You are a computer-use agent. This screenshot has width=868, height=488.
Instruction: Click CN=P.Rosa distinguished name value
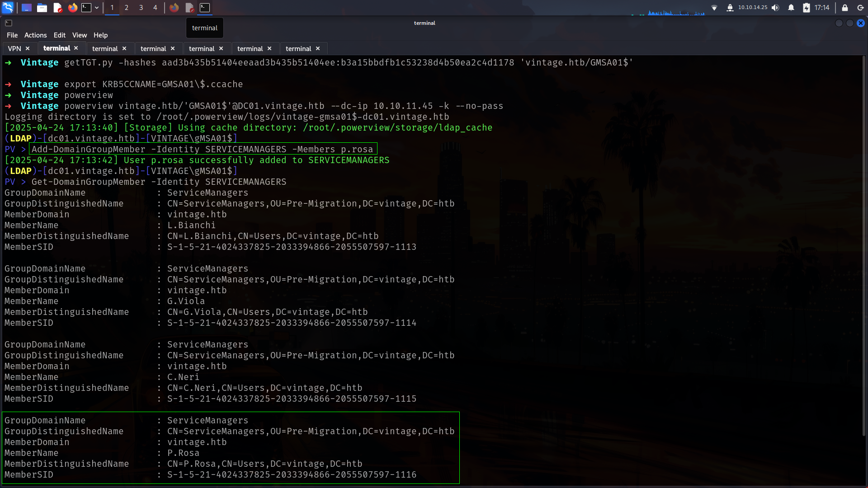tap(265, 464)
